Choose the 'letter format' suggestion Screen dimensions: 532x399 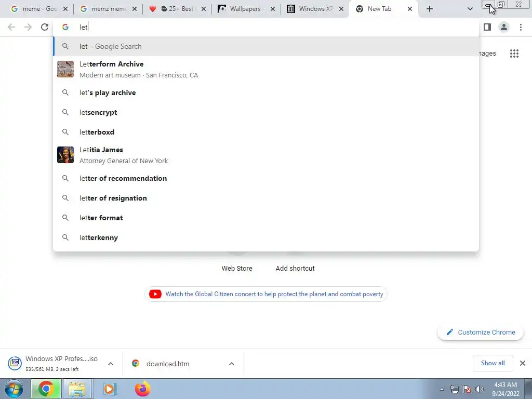[x=266, y=218]
